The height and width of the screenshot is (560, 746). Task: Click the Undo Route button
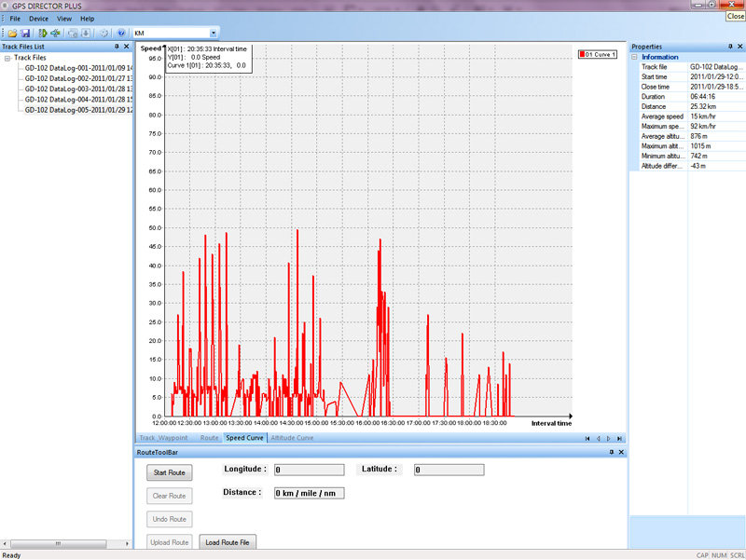pyautogui.click(x=170, y=519)
